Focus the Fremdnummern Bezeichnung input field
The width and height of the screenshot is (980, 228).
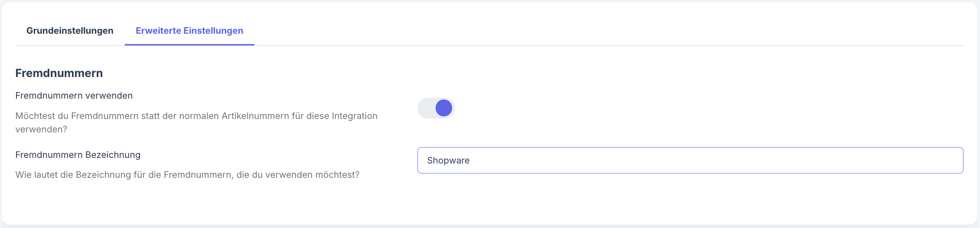pos(689,161)
